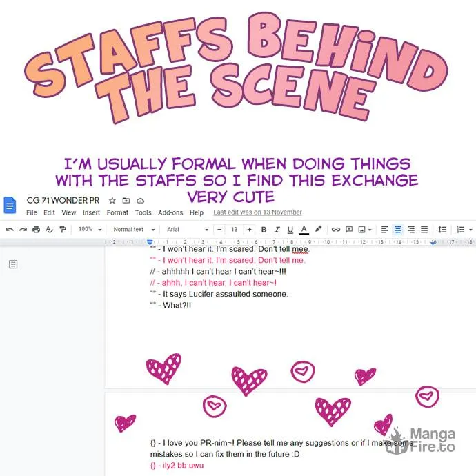Open the Format menu
Viewport: 476px width, 476px height.
117,212
